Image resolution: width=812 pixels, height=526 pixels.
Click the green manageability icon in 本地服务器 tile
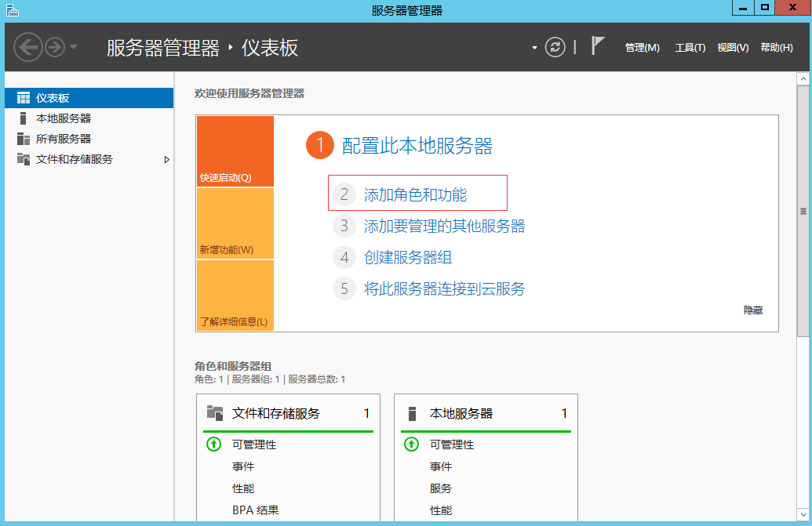(412, 444)
